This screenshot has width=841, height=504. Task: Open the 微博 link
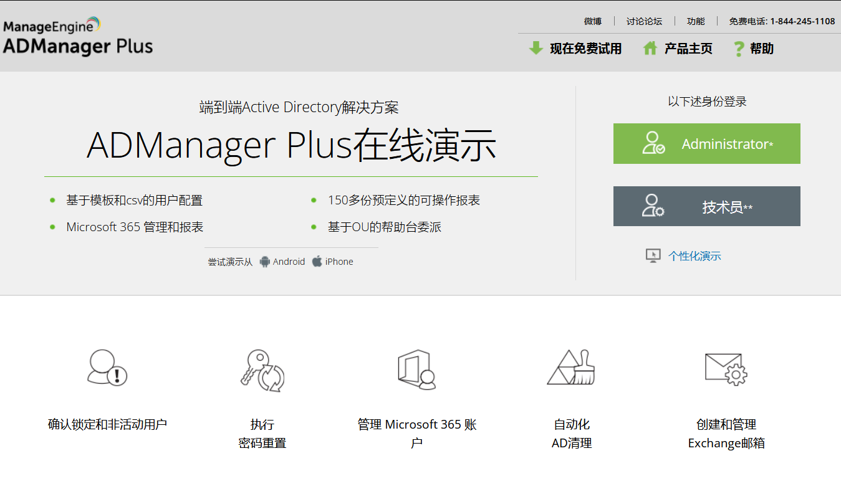593,21
